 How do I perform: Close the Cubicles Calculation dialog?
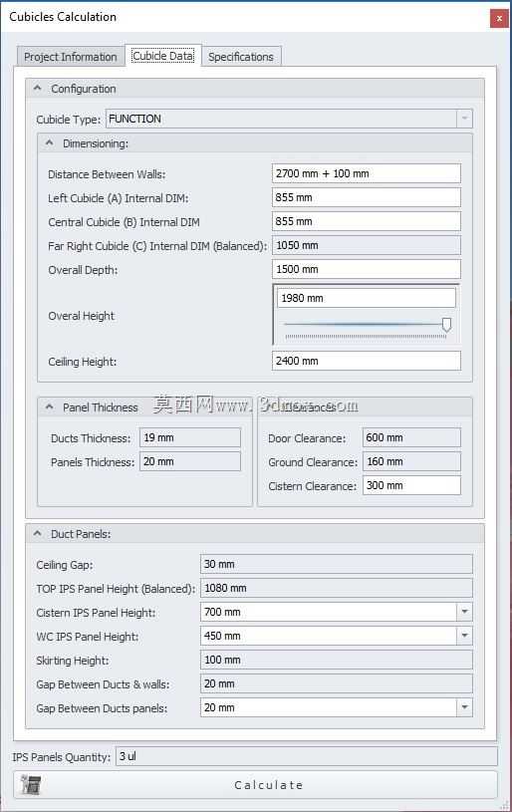pyautogui.click(x=499, y=18)
